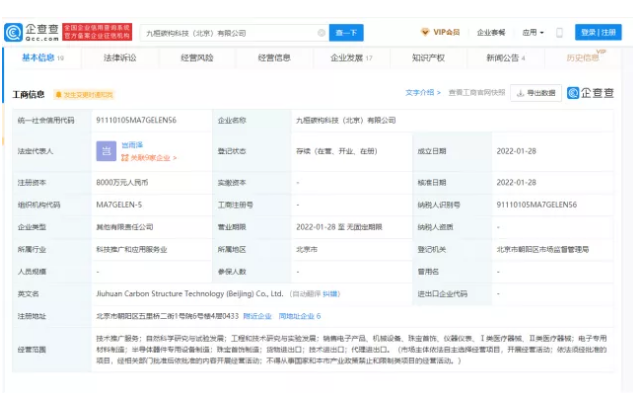Select the 经营范围 business scope paragraph
Image resolution: width=633 pixels, height=401 pixels.
click(351, 349)
